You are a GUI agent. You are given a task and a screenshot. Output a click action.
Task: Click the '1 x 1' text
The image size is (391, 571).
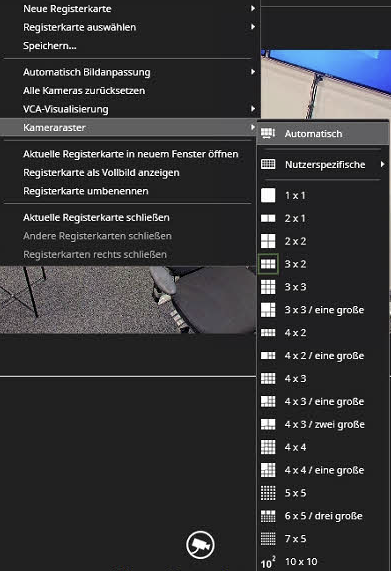295,196
